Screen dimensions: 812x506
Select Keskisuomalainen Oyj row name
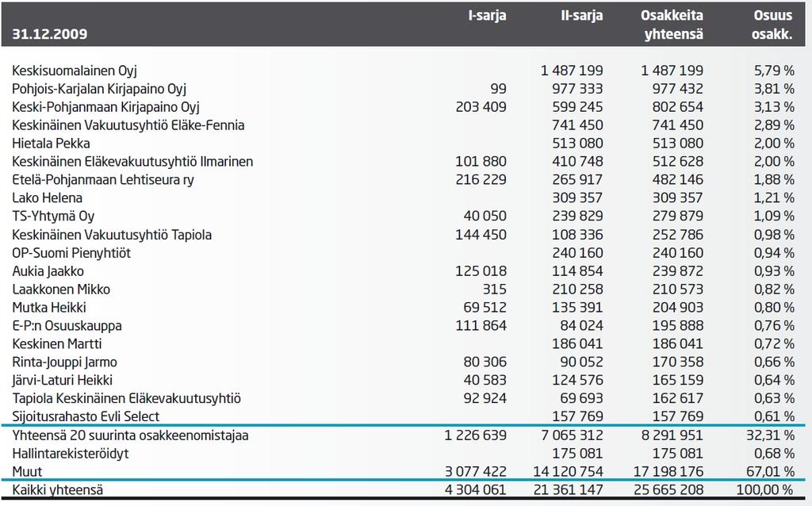[x=75, y=71]
